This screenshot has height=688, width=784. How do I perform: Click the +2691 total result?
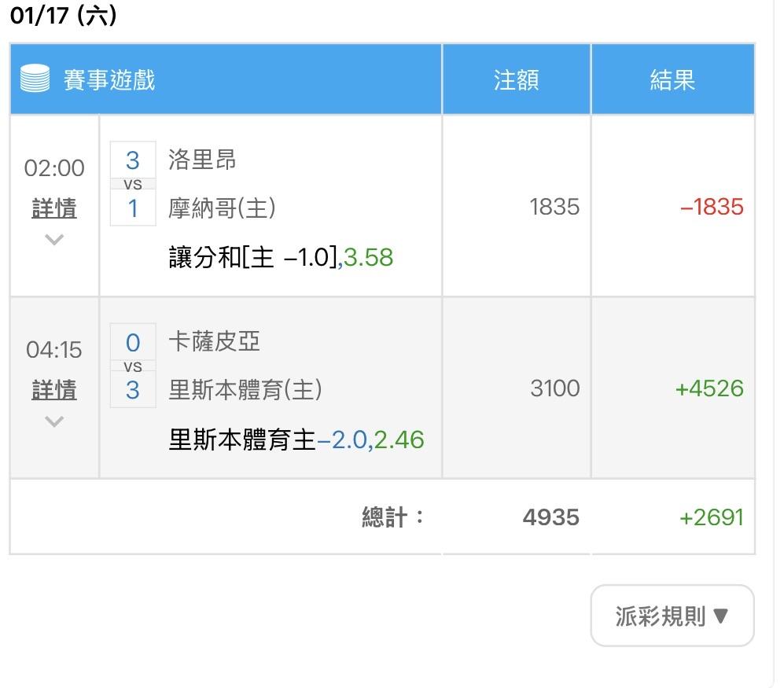tap(711, 517)
